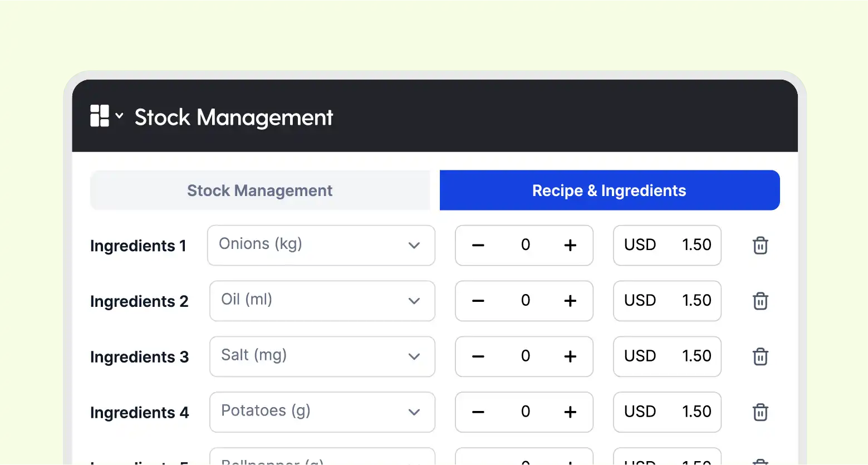Delete Ingredients 1 with the trash icon
Viewport: 868px width, 465px height.
tap(760, 246)
